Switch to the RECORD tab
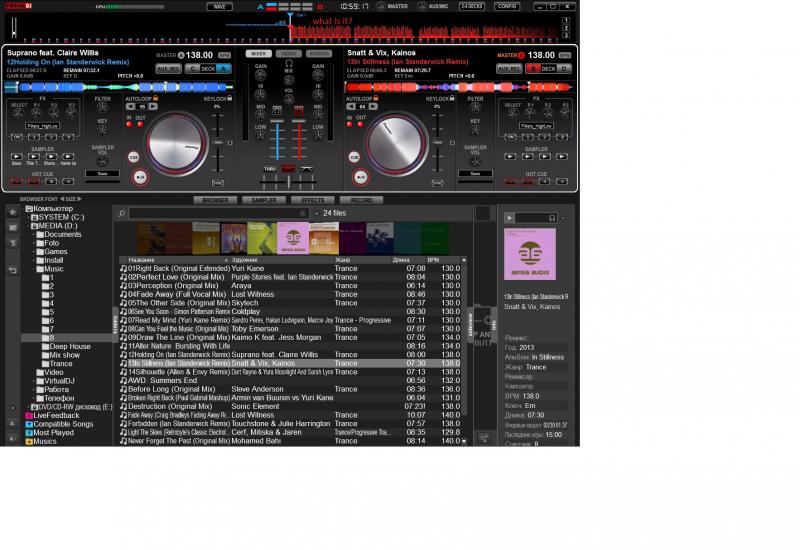 click(361, 200)
